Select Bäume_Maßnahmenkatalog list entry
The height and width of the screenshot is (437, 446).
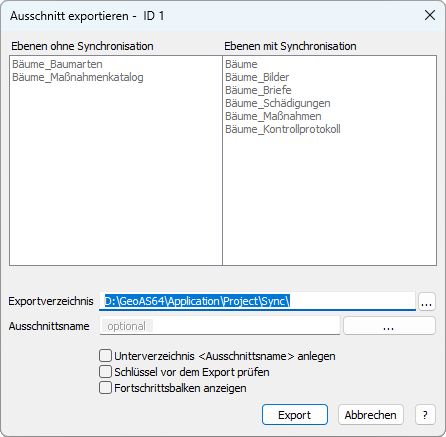coord(78,77)
